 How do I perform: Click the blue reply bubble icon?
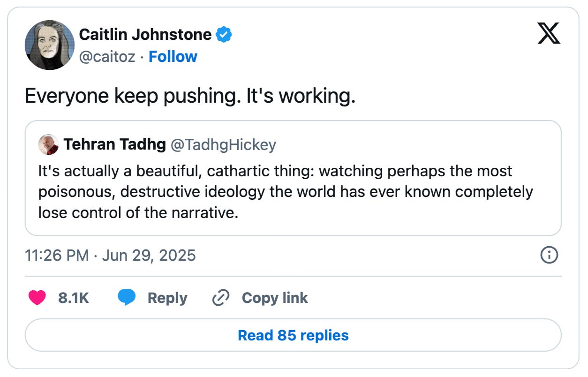coord(127,298)
